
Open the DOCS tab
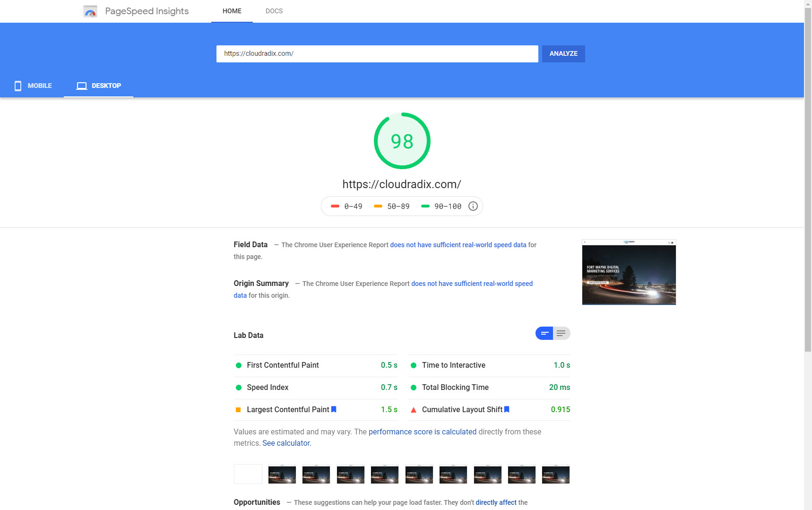click(x=274, y=11)
